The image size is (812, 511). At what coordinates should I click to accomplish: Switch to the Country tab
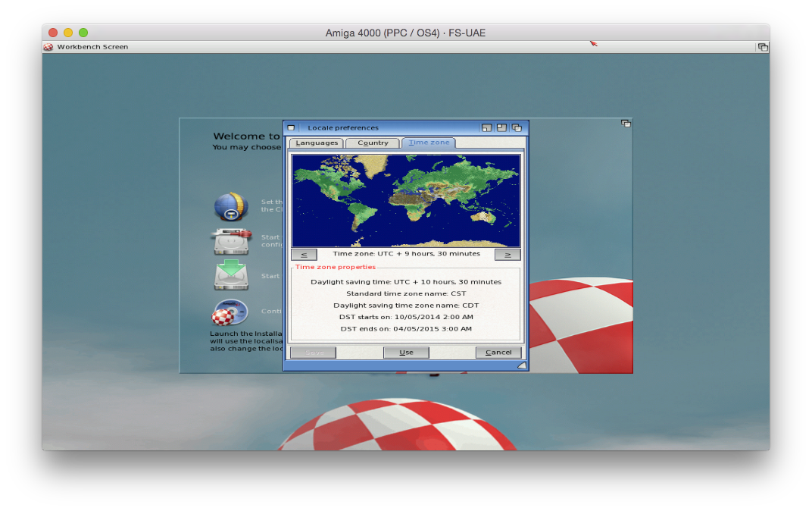pos(373,143)
